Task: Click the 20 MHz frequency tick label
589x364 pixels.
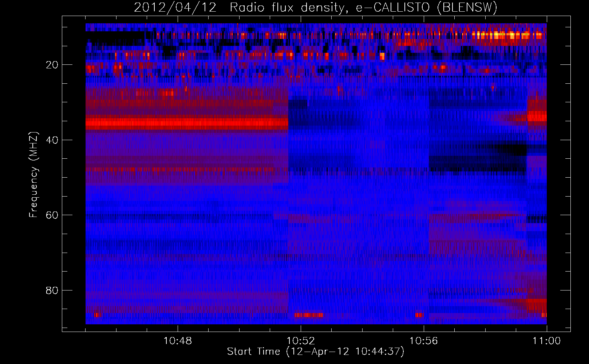Action: coord(52,65)
